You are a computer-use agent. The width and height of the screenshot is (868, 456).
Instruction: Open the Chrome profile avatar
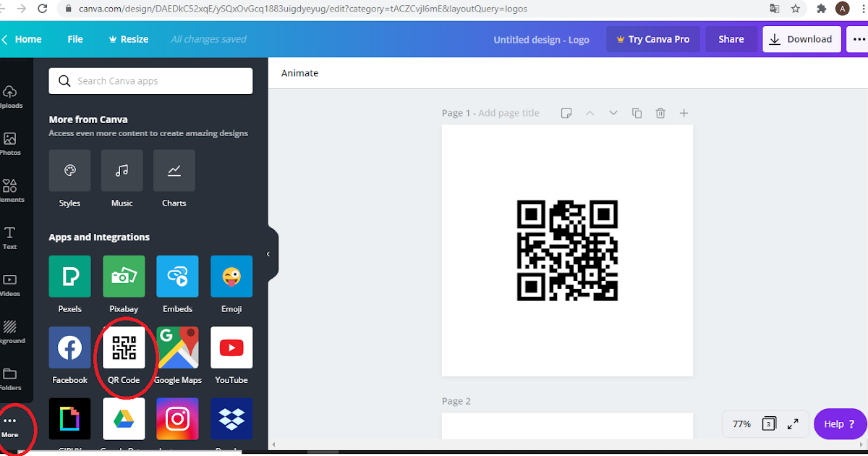[842, 9]
